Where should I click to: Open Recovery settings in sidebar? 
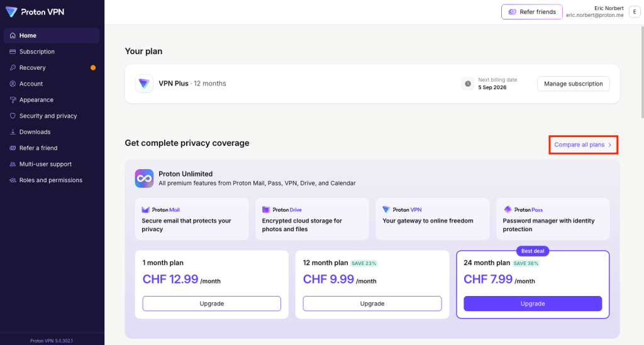point(52,68)
